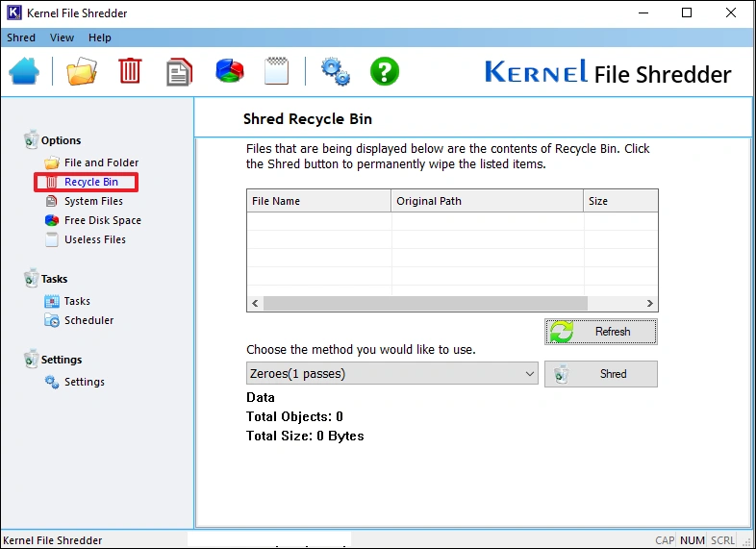Open the Help menu in the menu bar

click(100, 37)
